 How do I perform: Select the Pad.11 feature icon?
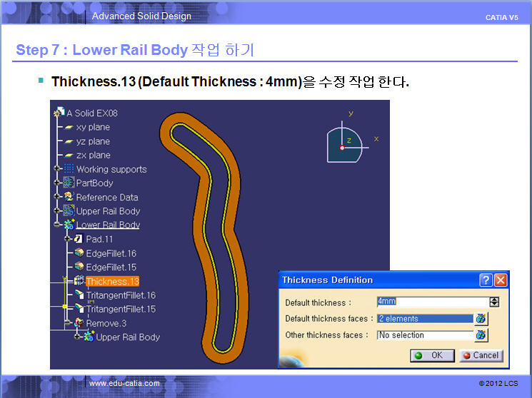pos(79,239)
